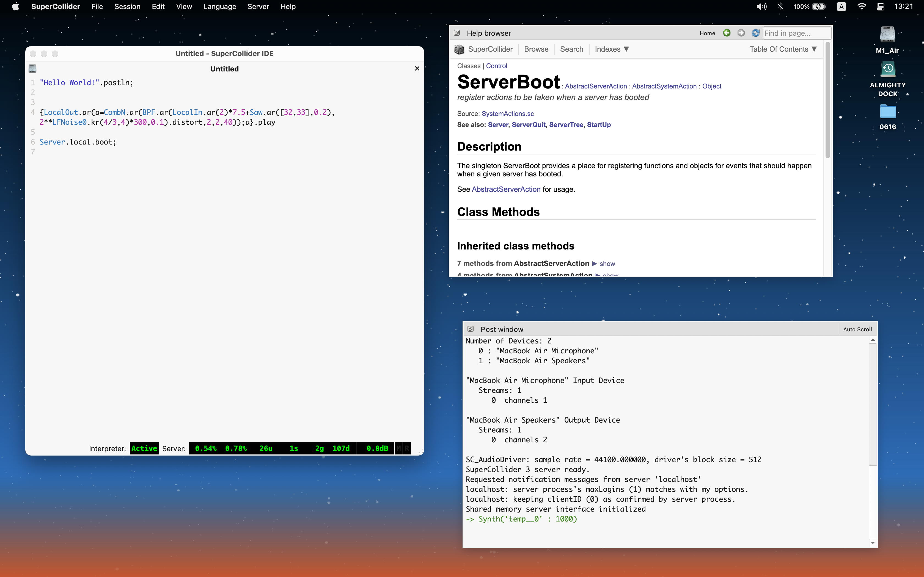Viewport: 924px width, 577px height.
Task: Click the AbstractServerAction usage link
Action: (x=506, y=189)
